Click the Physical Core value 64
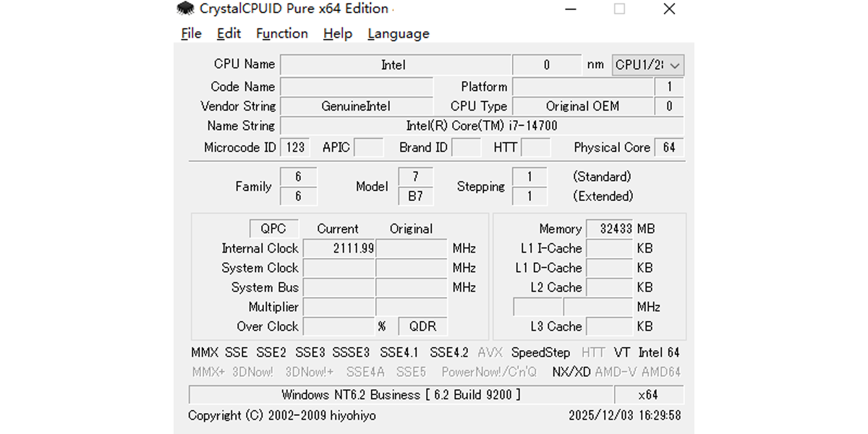This screenshot has width=868, height=434. [x=669, y=148]
